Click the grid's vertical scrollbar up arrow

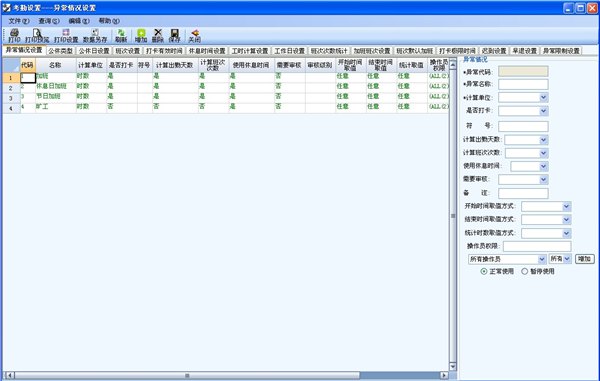[x=453, y=65]
